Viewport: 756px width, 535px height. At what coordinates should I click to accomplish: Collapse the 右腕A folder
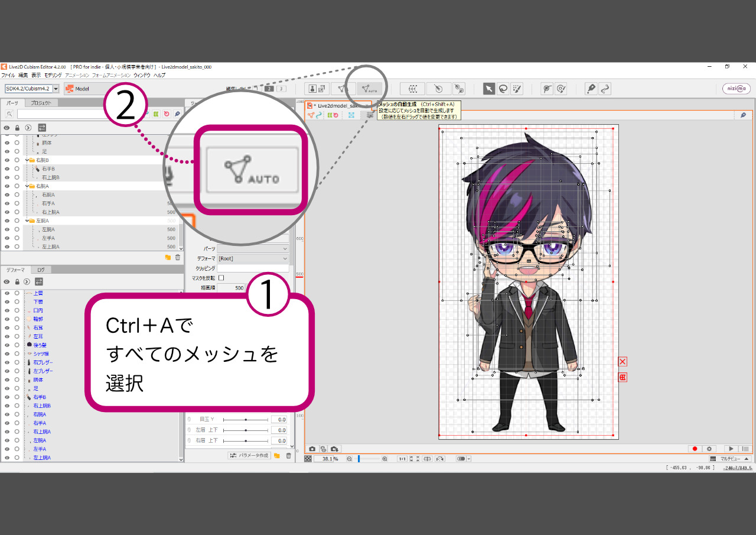click(x=28, y=186)
